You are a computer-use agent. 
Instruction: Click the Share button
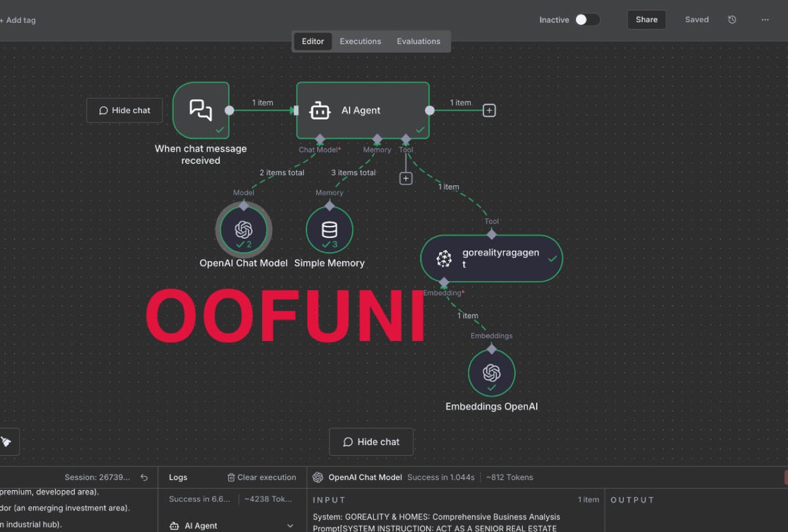point(646,20)
